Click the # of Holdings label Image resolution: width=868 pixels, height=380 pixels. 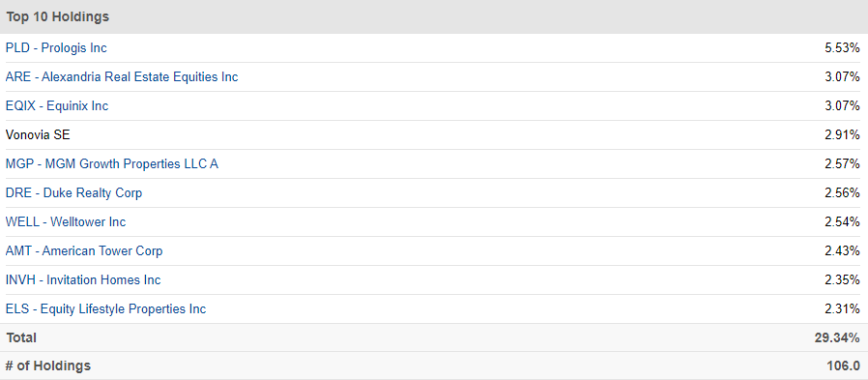tap(48, 365)
